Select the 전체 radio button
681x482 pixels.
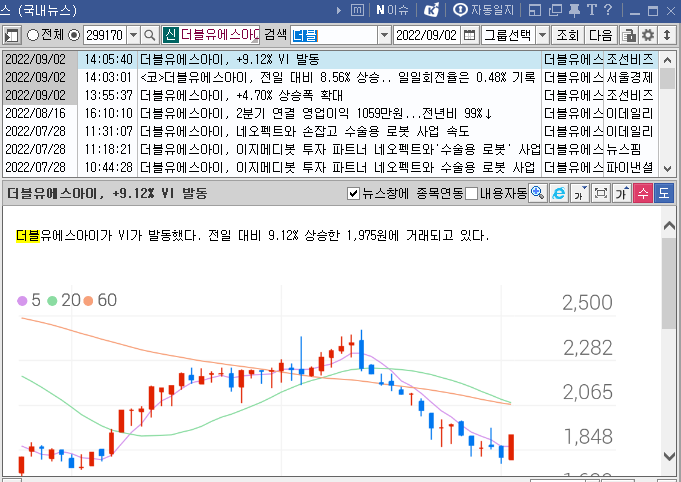33,35
